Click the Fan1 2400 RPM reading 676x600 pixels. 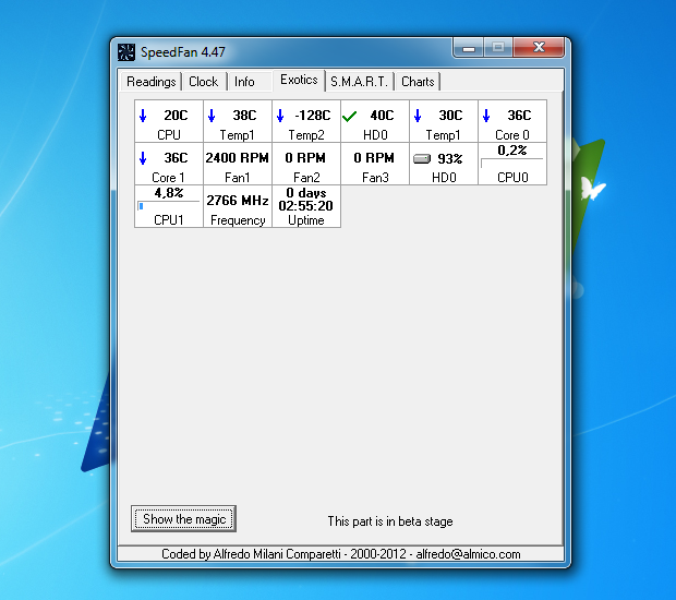click(237, 158)
